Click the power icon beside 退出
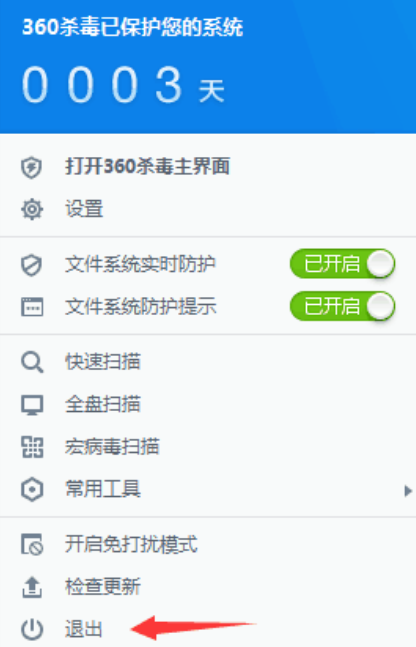 click(32, 630)
